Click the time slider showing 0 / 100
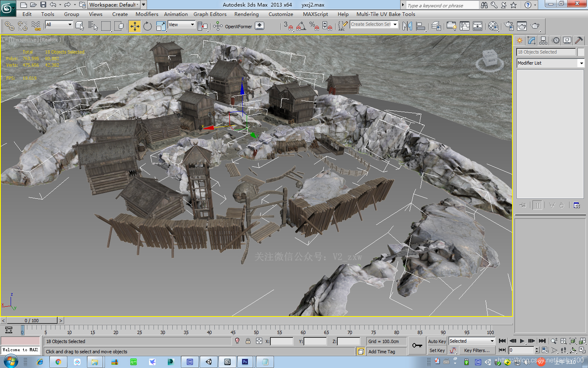 32,321
